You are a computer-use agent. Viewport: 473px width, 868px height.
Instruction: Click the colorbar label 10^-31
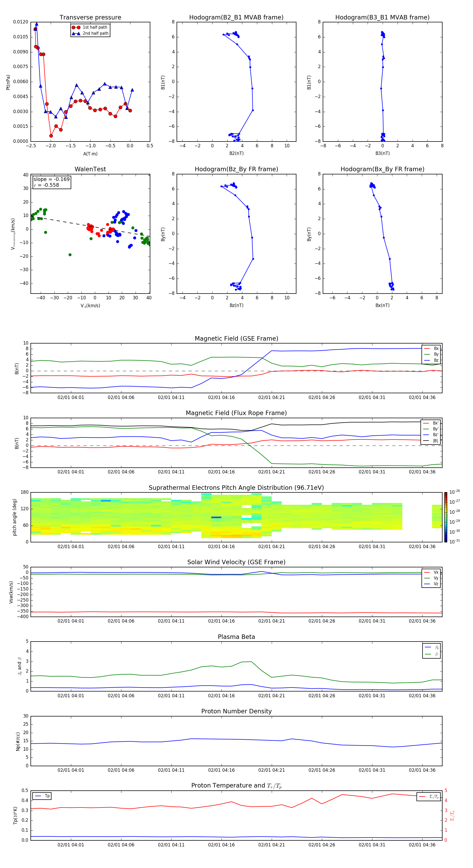pyautogui.click(x=455, y=542)
